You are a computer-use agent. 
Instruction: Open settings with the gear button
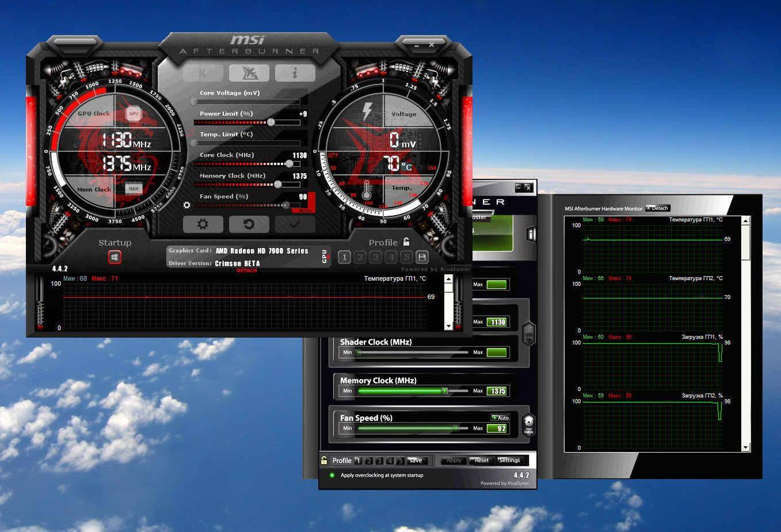tap(203, 224)
